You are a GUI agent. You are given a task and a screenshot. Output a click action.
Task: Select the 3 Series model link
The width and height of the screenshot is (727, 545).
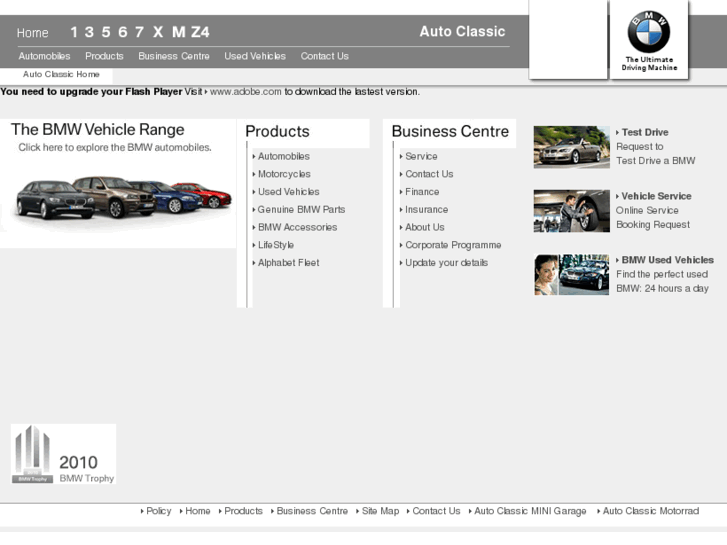pos(89,32)
